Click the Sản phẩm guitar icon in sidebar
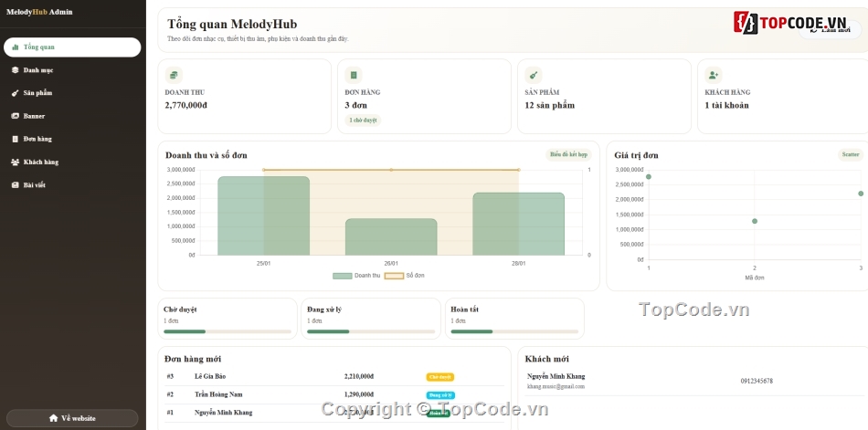868x430 pixels. 15,93
